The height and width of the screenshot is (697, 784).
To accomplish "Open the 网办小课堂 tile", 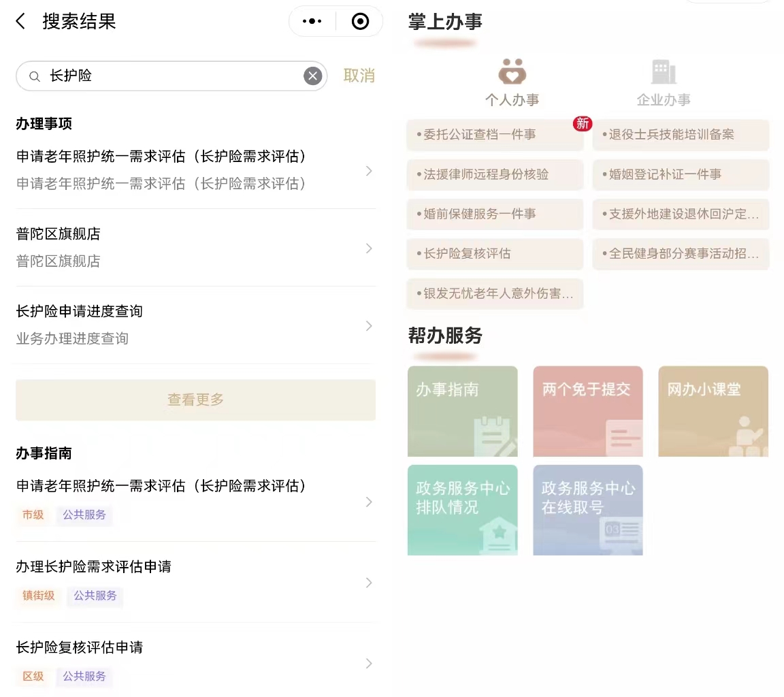I will (713, 411).
